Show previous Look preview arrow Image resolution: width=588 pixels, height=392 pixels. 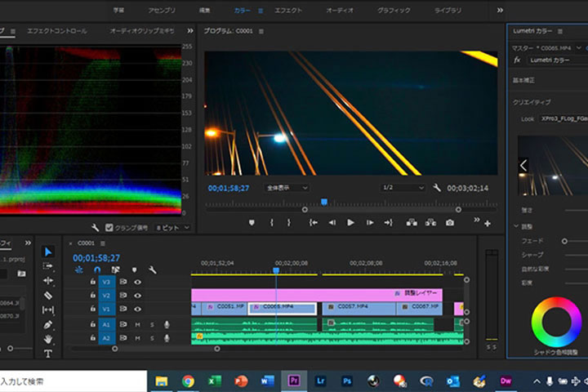click(523, 166)
